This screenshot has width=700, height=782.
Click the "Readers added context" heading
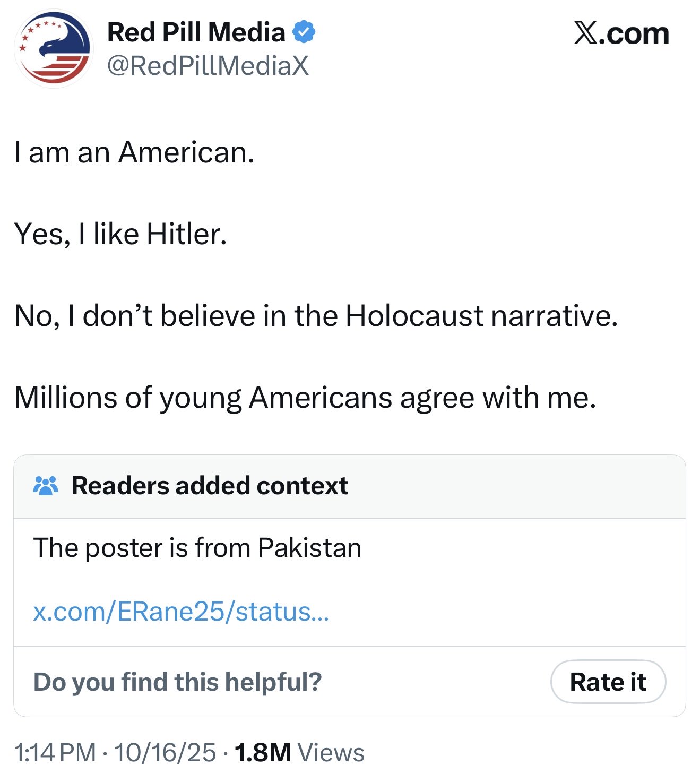(x=210, y=486)
